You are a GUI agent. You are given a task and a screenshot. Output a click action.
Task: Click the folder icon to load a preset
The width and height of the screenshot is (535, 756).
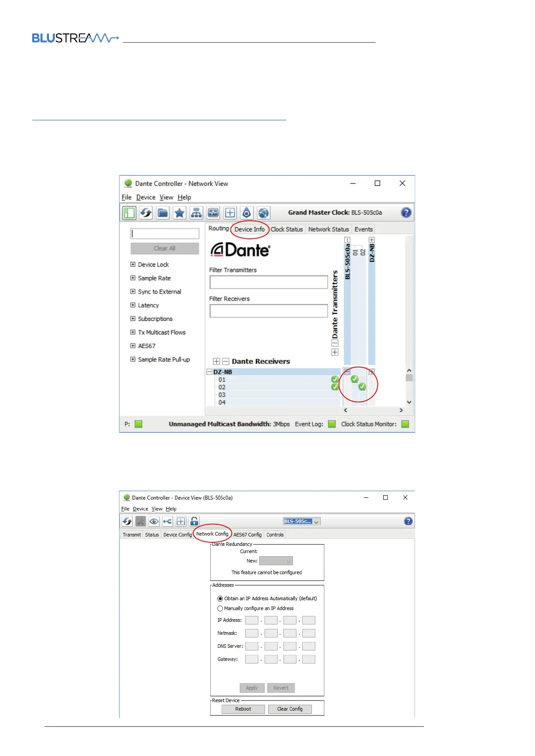click(x=163, y=213)
